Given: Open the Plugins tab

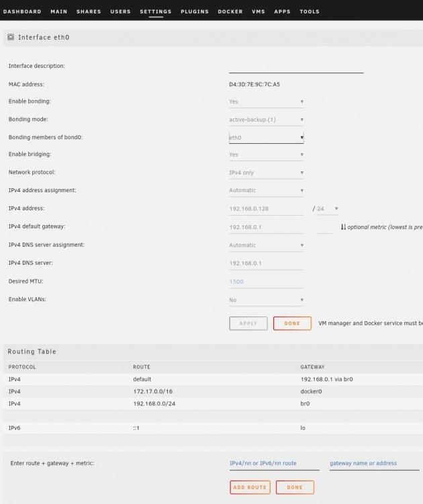Looking at the screenshot, I should (x=195, y=11).
